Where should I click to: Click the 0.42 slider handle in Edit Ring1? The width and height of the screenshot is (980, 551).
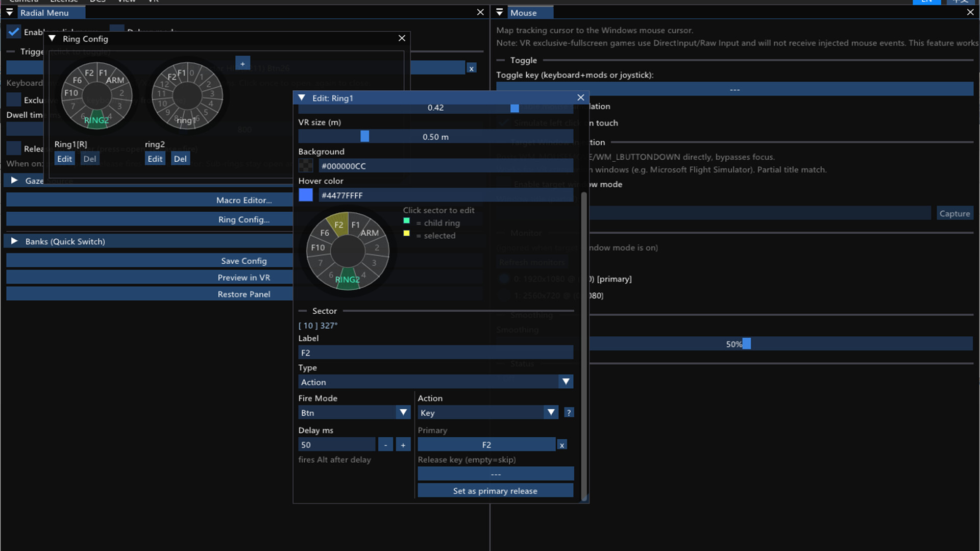514,108
